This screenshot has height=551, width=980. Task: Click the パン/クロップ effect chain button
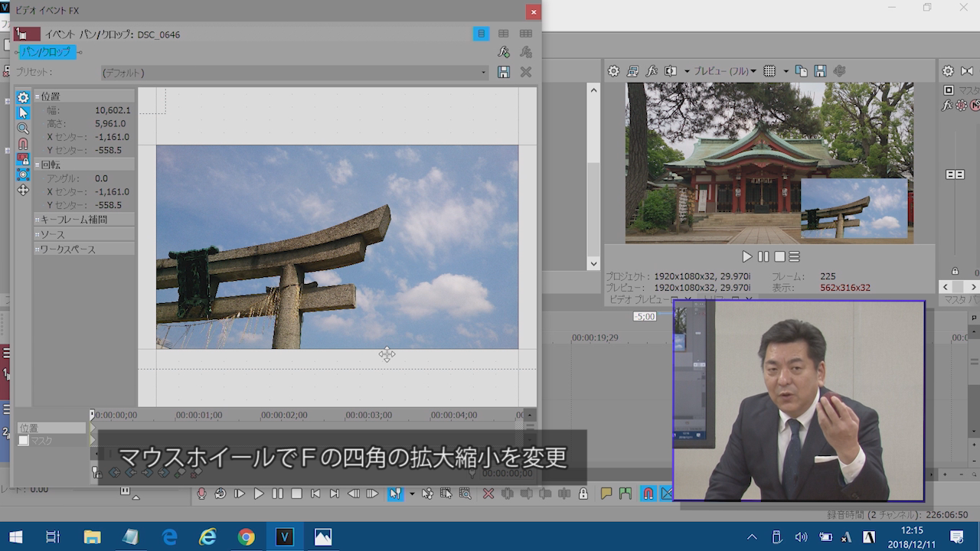[x=47, y=52]
